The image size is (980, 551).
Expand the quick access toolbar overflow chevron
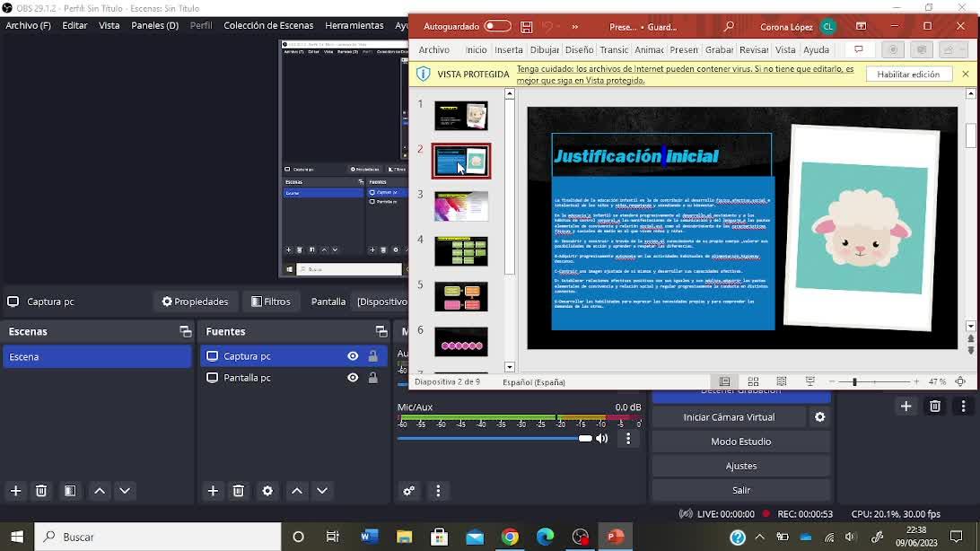575,27
